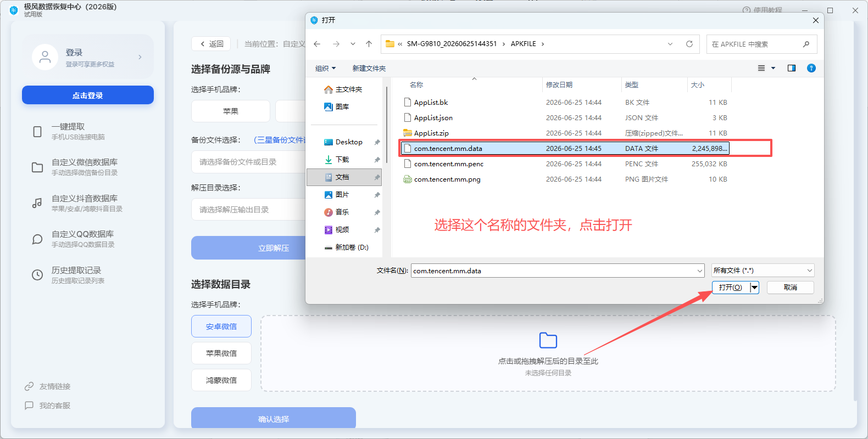
Task: Click the 立即解压 button
Action: pyautogui.click(x=248, y=248)
